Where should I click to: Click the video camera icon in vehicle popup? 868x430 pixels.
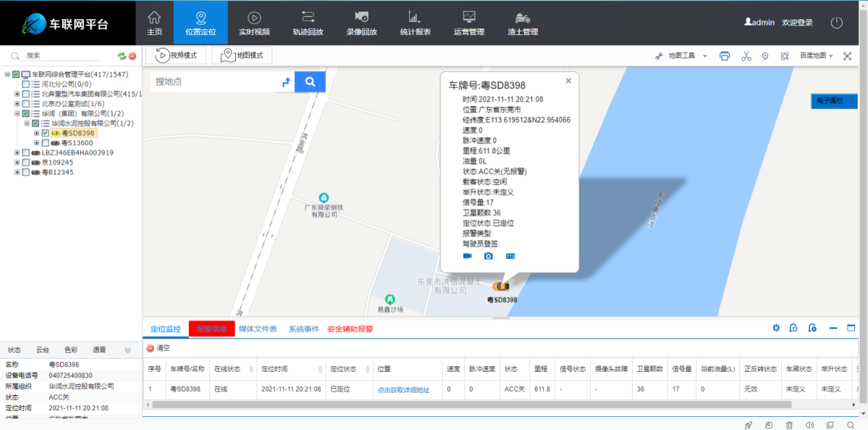[x=467, y=256]
